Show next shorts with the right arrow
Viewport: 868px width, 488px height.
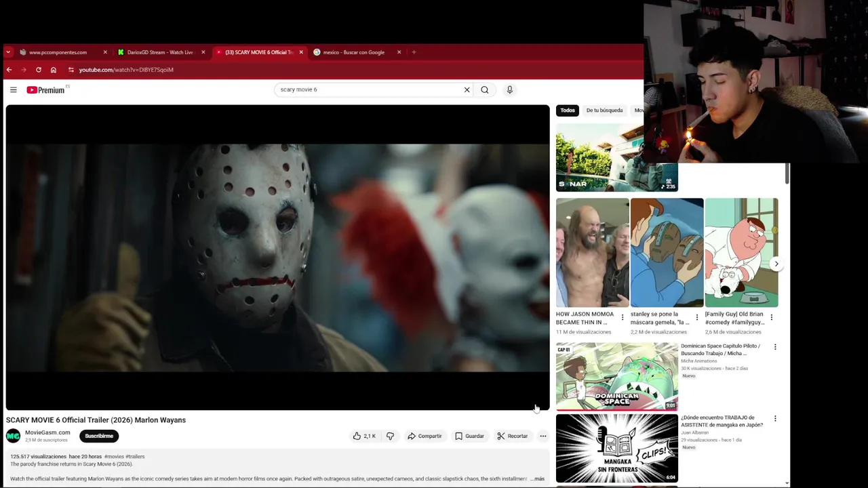pyautogui.click(x=776, y=264)
